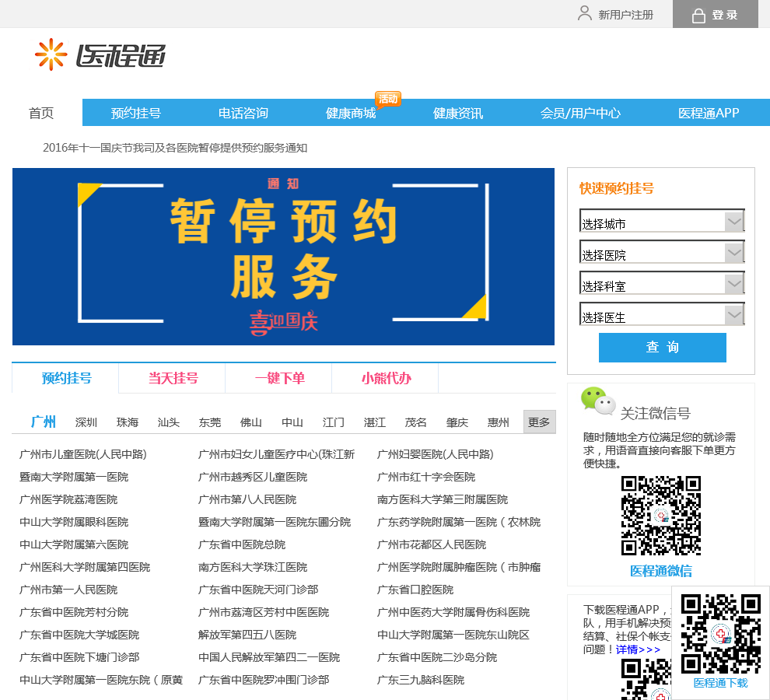Open 广州市第一人民医院 link
This screenshot has height=700, width=770.
coord(68,590)
